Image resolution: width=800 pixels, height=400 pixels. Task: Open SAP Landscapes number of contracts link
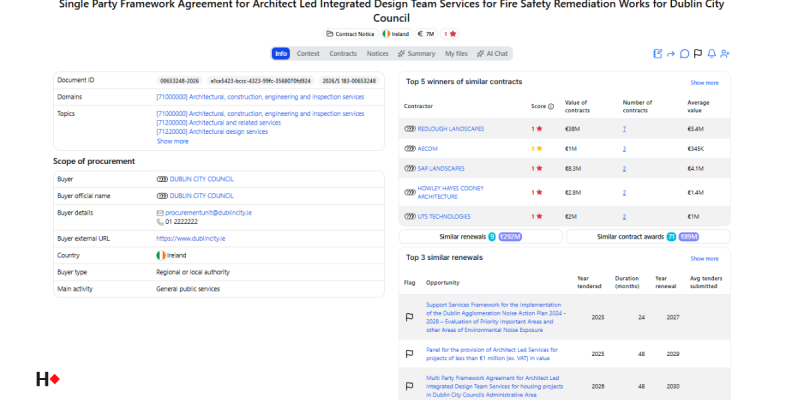tap(624, 168)
